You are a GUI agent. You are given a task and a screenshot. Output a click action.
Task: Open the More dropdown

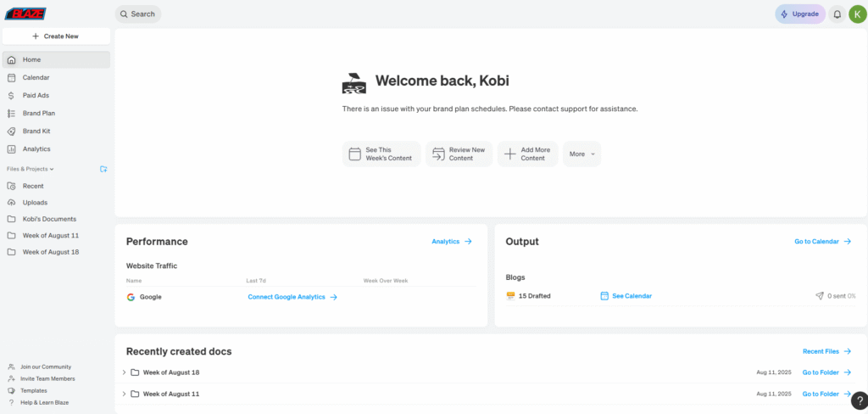(581, 154)
